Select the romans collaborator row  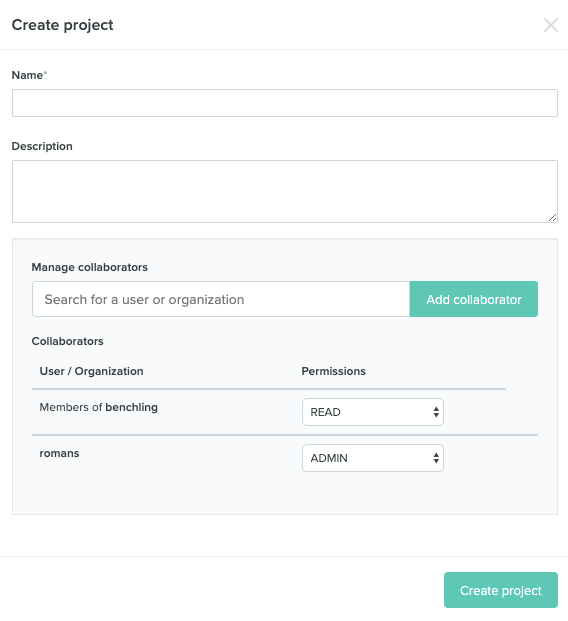click(285, 458)
